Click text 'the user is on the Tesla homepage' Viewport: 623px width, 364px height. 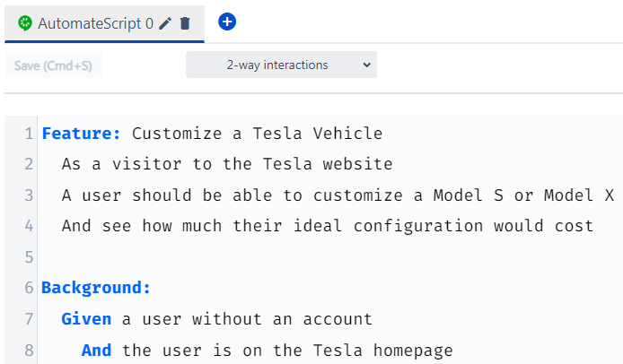pos(287,351)
